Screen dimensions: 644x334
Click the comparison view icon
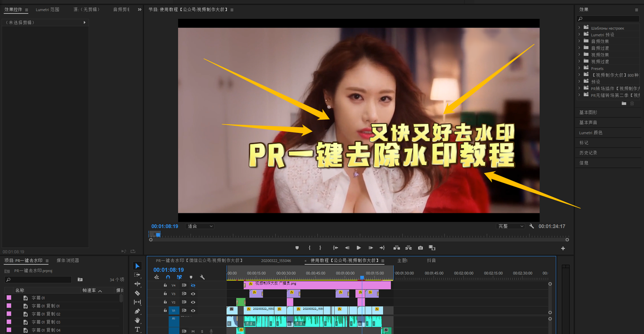[x=432, y=248]
